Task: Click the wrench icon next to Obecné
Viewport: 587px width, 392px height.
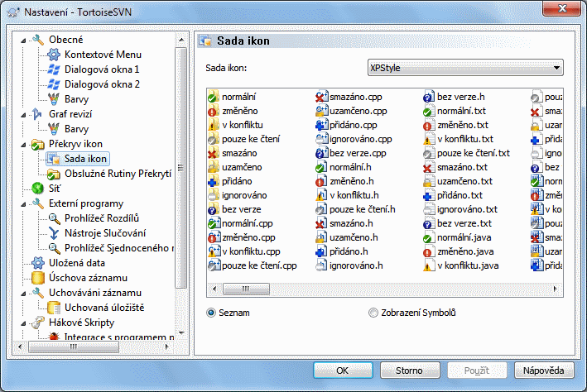Action: click(x=38, y=40)
